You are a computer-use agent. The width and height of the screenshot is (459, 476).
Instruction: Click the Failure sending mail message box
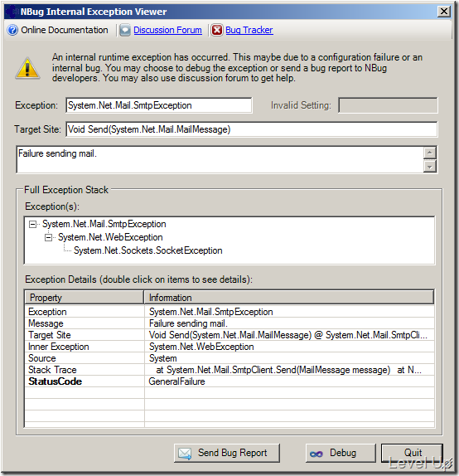[x=220, y=160]
